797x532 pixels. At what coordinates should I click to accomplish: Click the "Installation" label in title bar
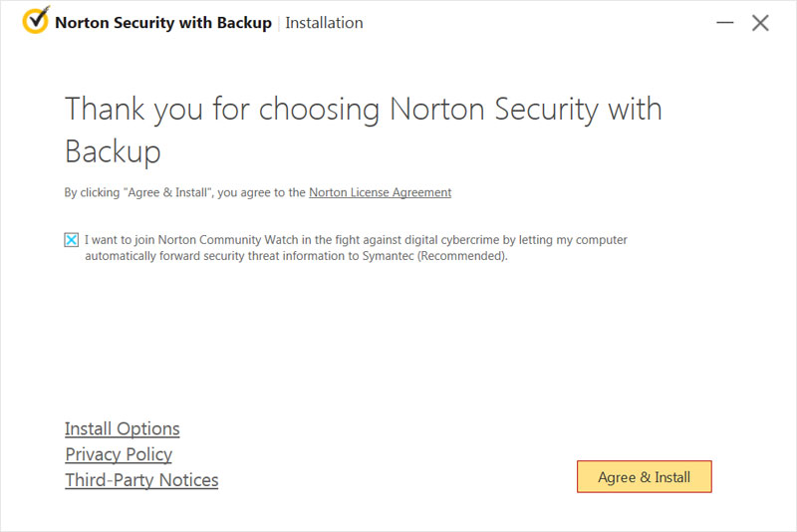(324, 22)
